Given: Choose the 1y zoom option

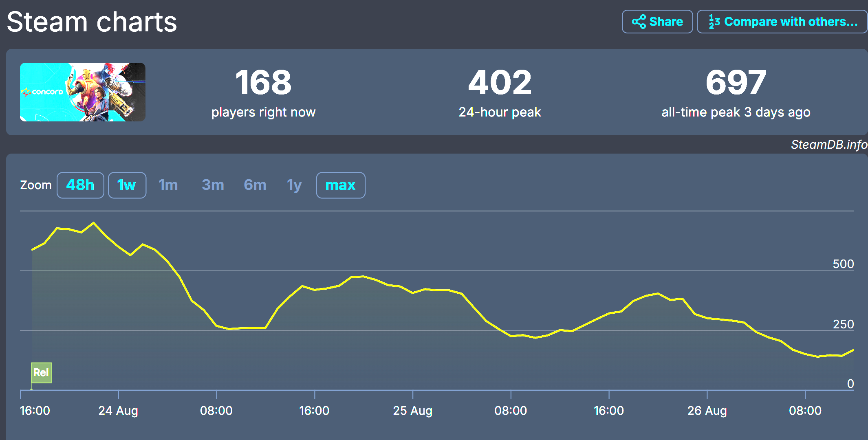Looking at the screenshot, I should (294, 185).
